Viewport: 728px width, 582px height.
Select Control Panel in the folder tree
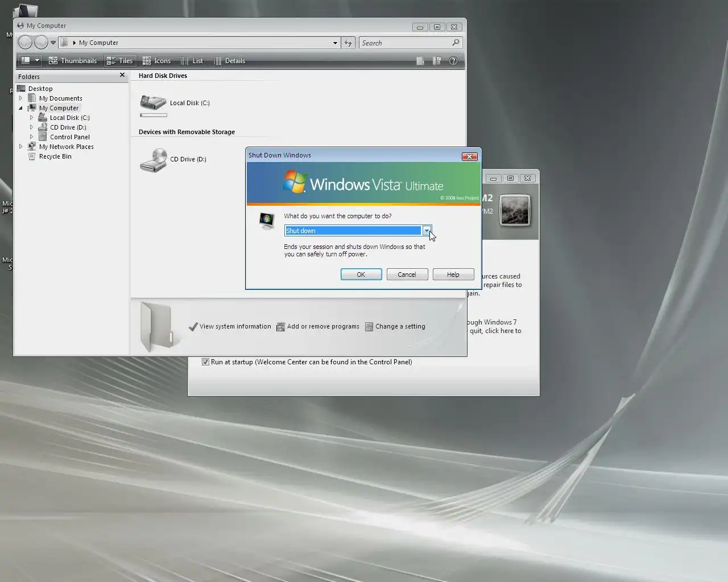69,137
